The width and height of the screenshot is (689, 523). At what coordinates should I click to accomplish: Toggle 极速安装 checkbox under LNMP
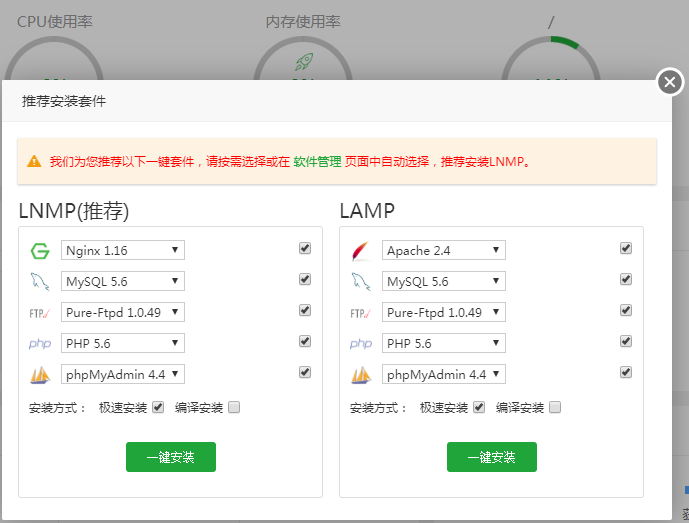(158, 407)
